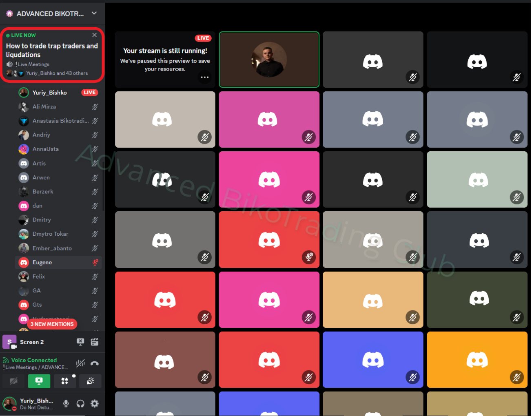532x416 pixels.
Task: Click Gts's muted microphone icon
Action: [x=95, y=305]
